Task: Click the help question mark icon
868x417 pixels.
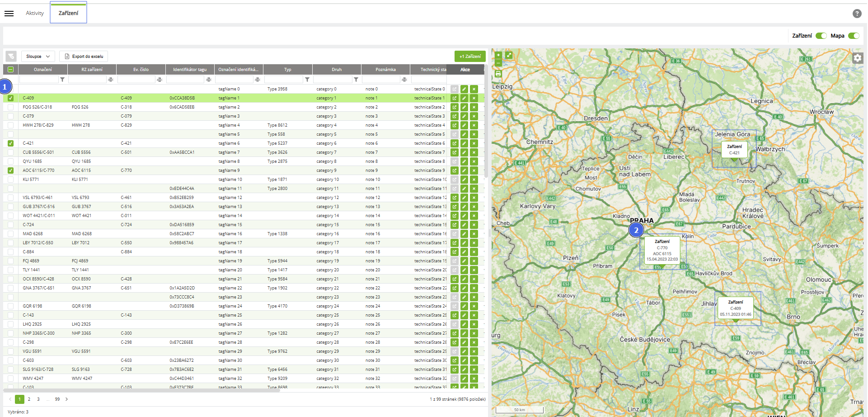Action: (857, 14)
